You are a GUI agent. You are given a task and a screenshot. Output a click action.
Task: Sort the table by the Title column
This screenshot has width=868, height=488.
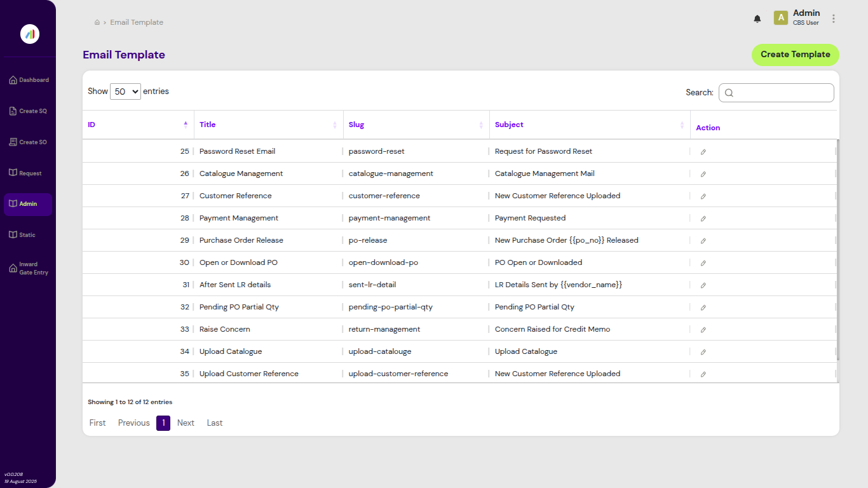[x=207, y=124]
